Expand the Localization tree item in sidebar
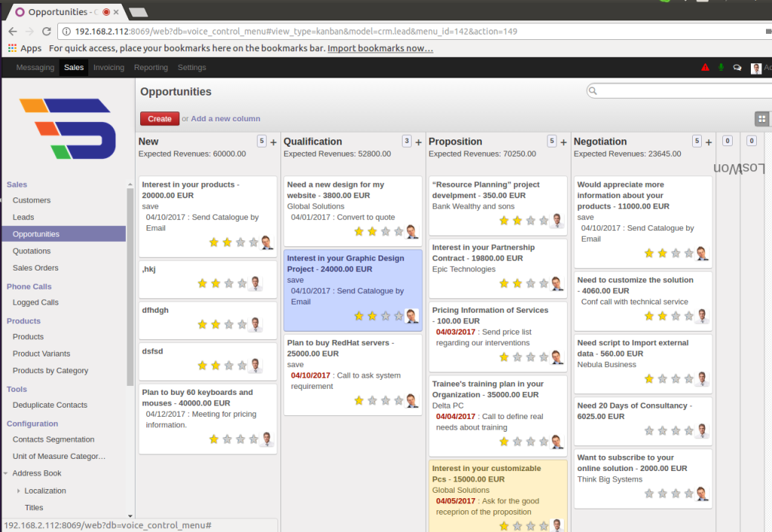 pyautogui.click(x=19, y=491)
